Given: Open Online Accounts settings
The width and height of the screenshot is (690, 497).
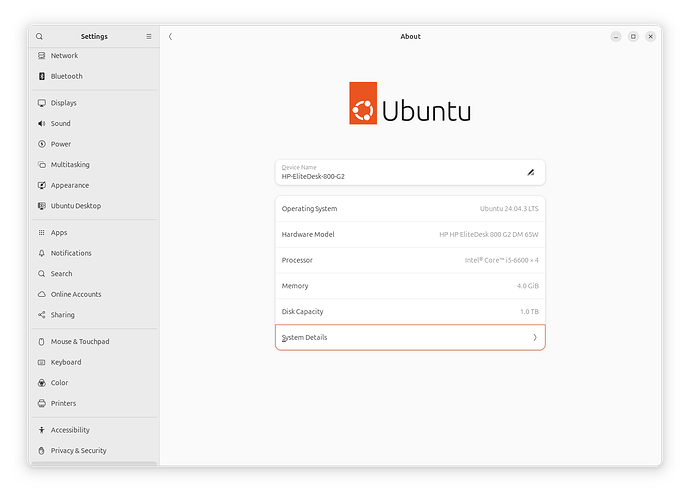Looking at the screenshot, I should 94,294.
